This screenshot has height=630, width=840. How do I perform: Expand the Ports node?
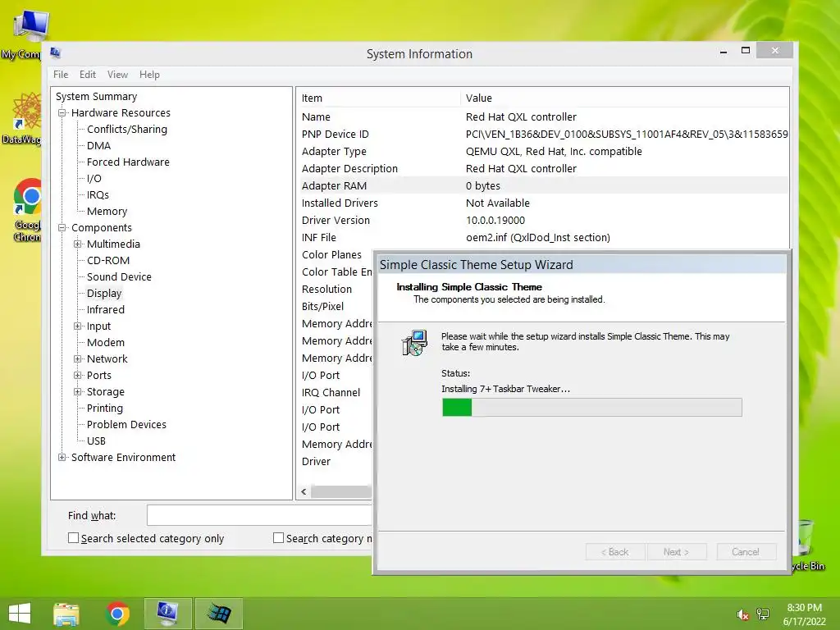[78, 376]
